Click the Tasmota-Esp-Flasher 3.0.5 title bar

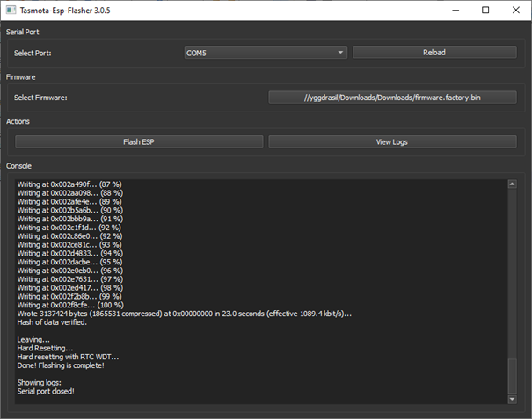pos(220,11)
